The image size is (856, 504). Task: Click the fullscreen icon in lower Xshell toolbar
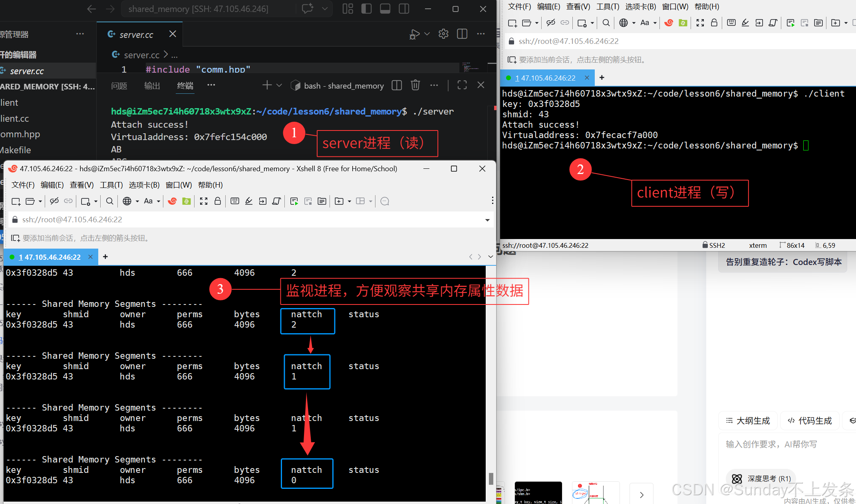[204, 202]
